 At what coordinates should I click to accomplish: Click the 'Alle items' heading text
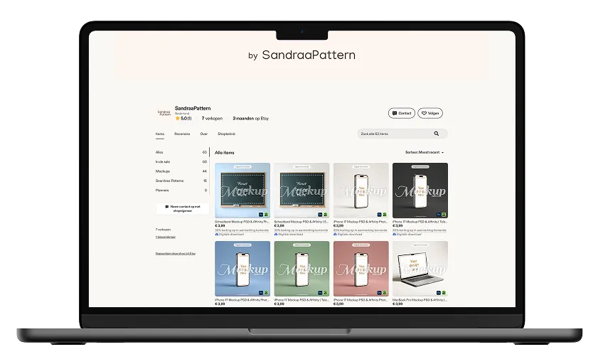click(x=225, y=153)
